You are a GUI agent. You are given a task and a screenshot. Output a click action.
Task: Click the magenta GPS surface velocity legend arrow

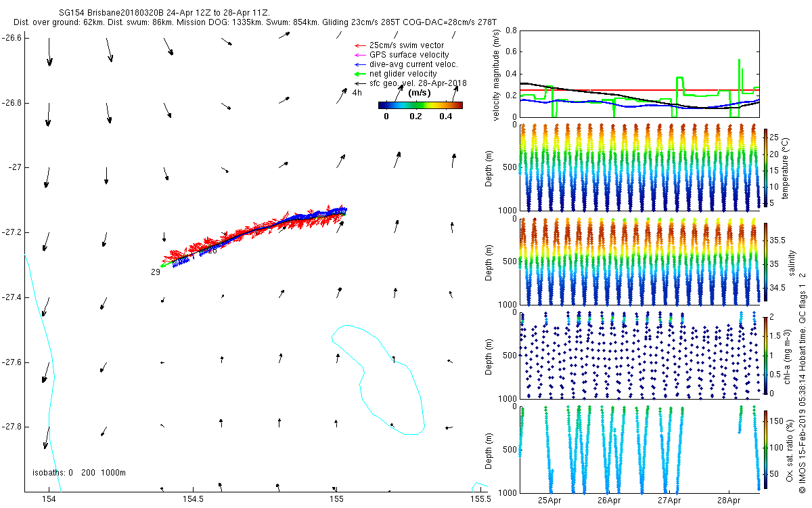(x=359, y=55)
